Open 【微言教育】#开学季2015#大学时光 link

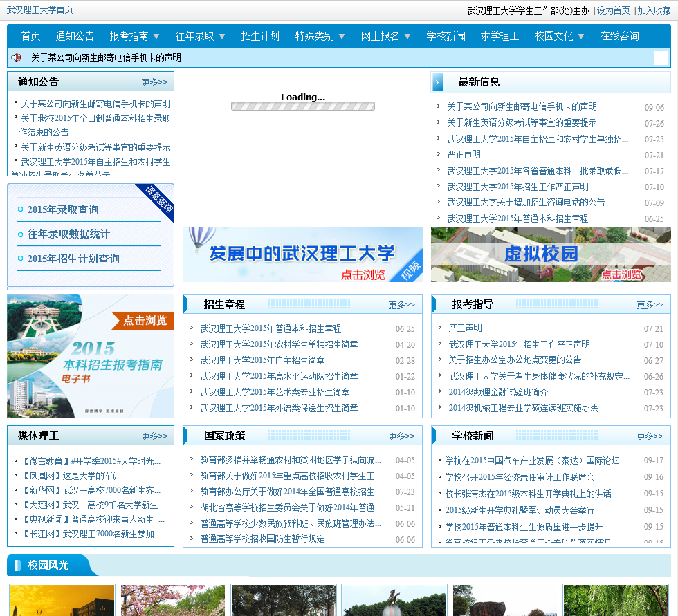[x=91, y=461]
